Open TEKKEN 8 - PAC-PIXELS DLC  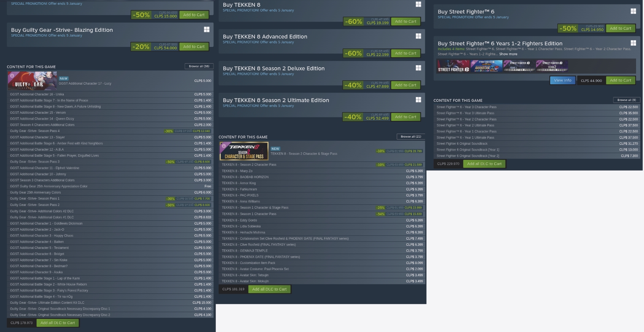[x=322, y=195]
